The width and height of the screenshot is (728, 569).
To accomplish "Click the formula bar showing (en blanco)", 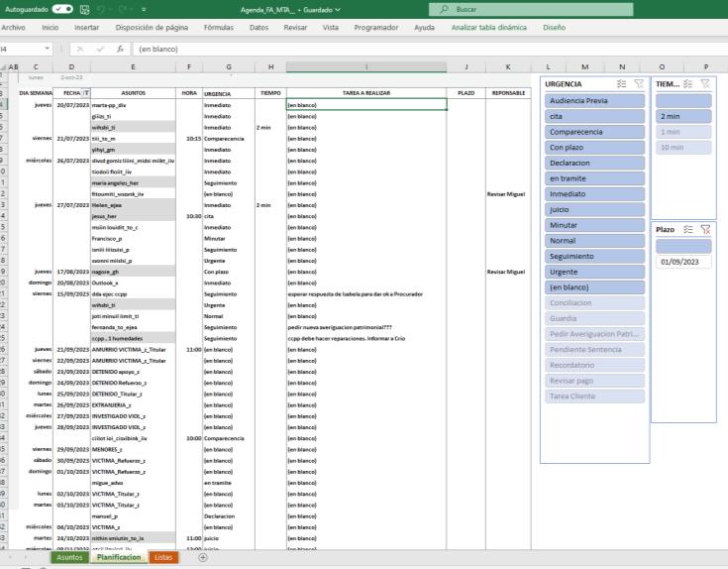I will [430, 49].
